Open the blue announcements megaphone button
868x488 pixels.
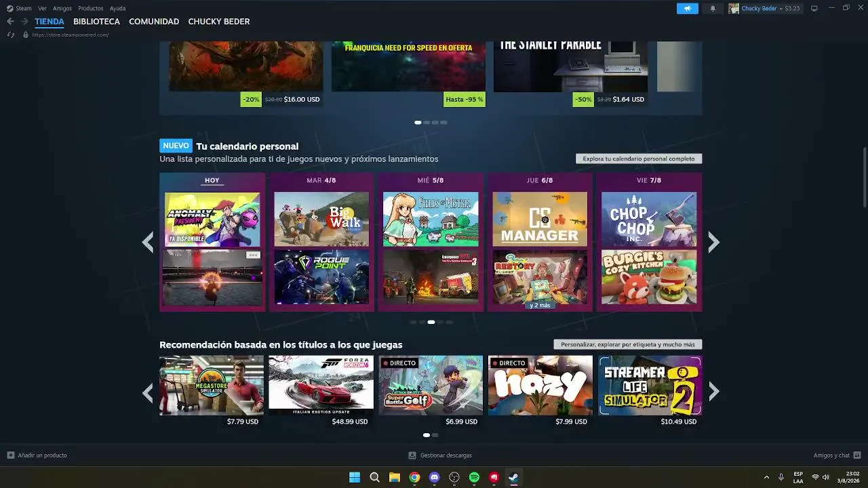687,8
